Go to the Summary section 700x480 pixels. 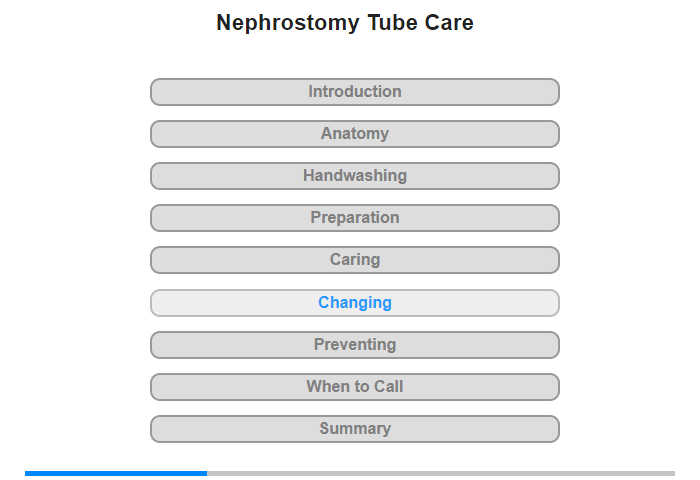click(354, 429)
